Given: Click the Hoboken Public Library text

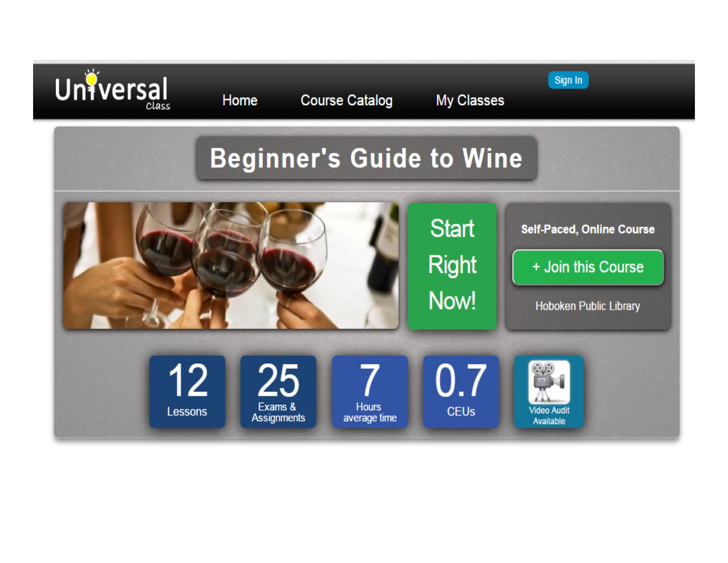Looking at the screenshot, I should 588,306.
